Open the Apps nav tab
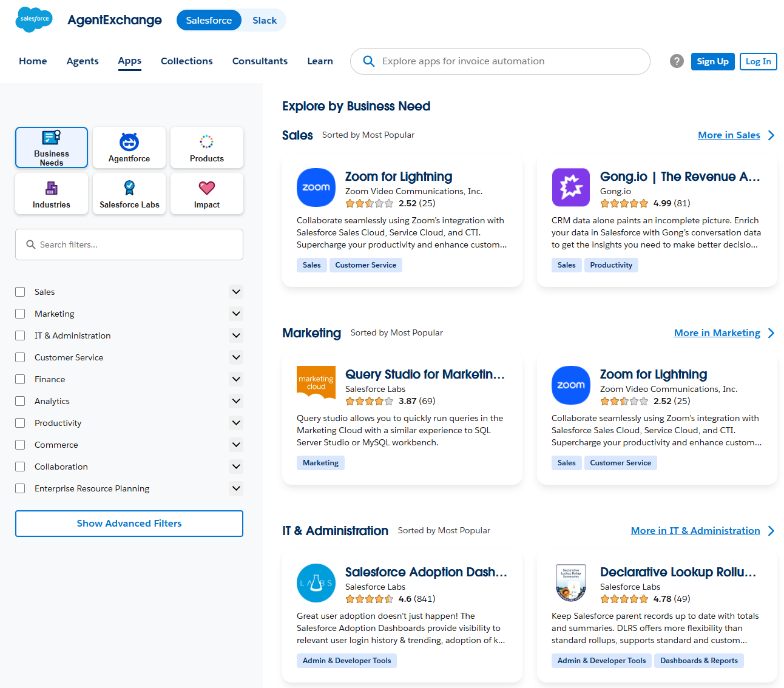This screenshot has width=784, height=688. click(130, 61)
